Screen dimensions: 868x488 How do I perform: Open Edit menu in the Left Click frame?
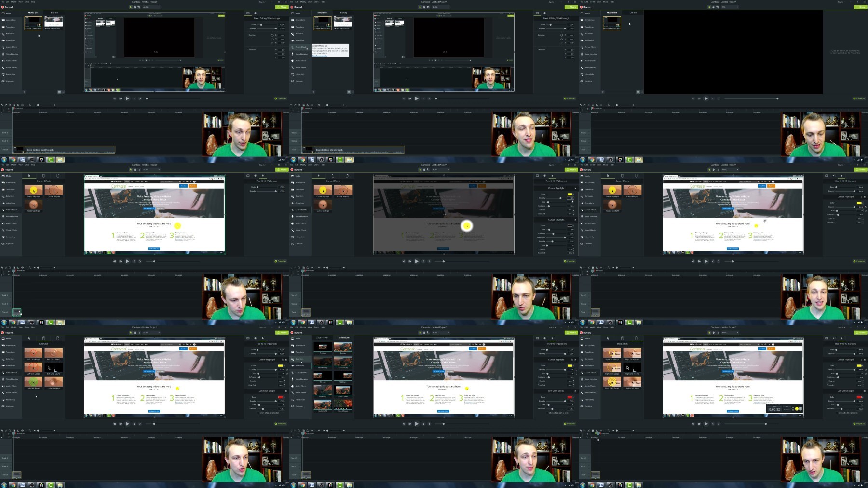[7, 327]
